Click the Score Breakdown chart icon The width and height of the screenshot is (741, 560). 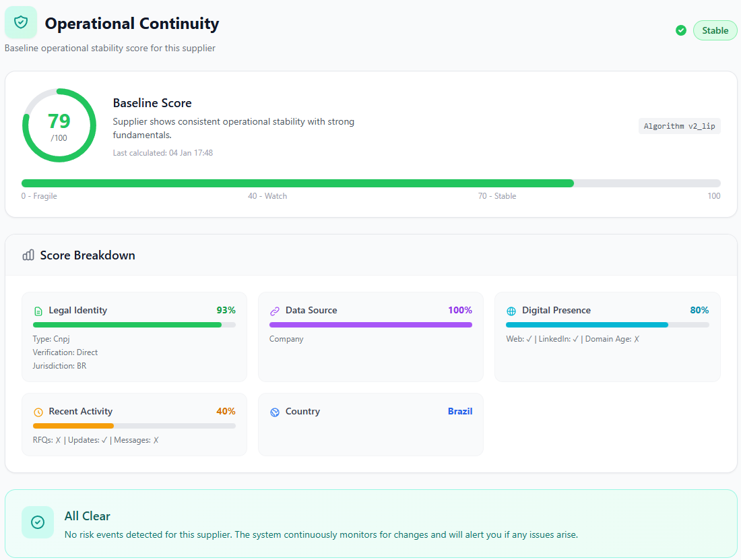[28, 255]
